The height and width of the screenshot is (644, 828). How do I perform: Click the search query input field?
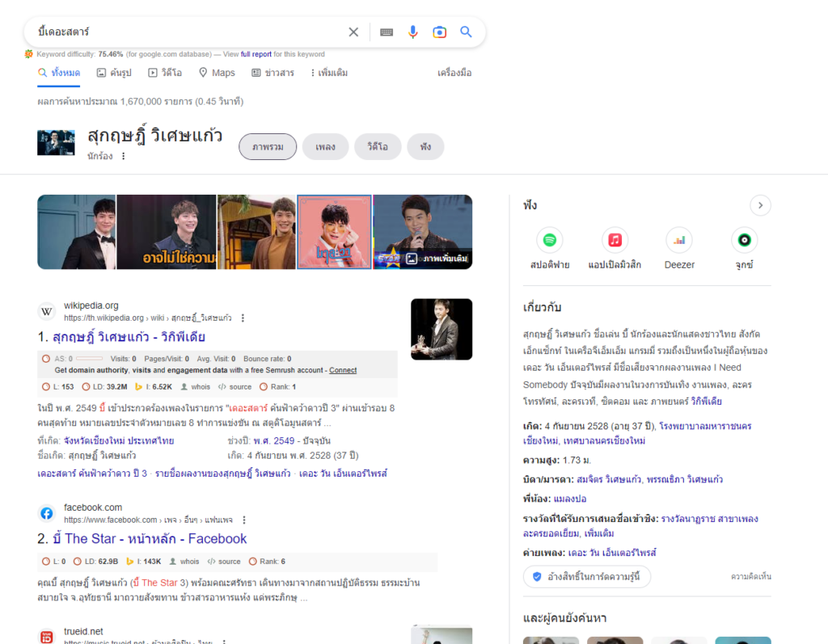(188, 32)
